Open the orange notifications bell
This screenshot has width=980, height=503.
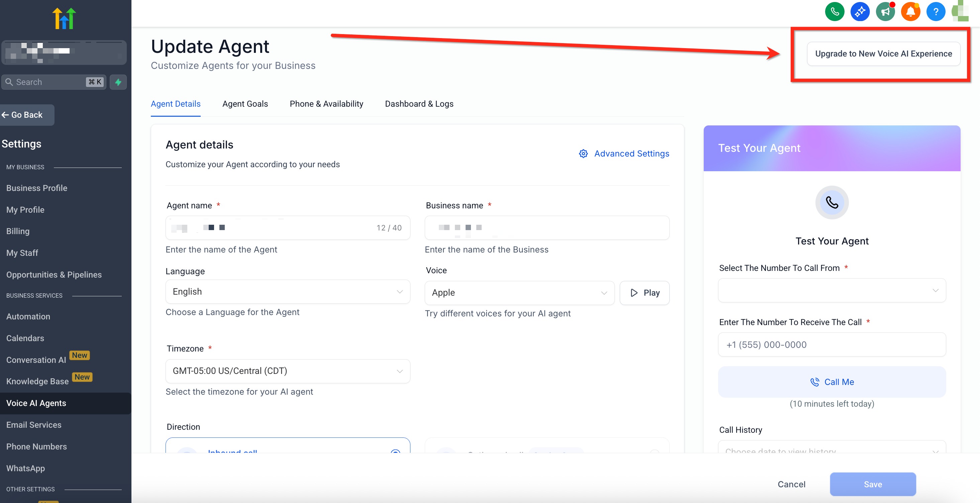[910, 12]
